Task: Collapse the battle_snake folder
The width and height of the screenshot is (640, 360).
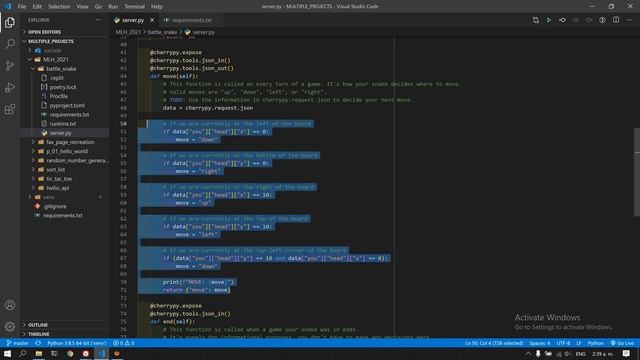Action: point(65,69)
